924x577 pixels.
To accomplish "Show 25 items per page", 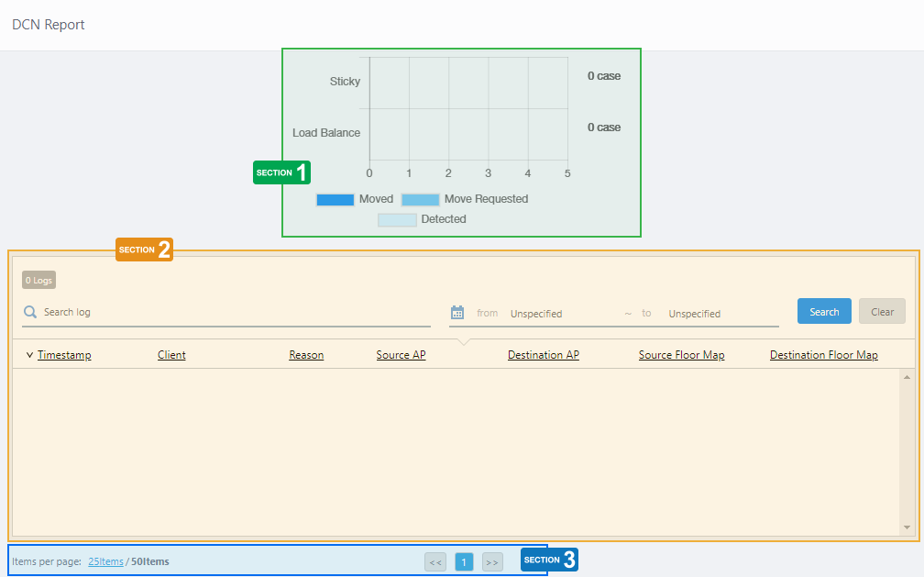I will click(x=105, y=561).
